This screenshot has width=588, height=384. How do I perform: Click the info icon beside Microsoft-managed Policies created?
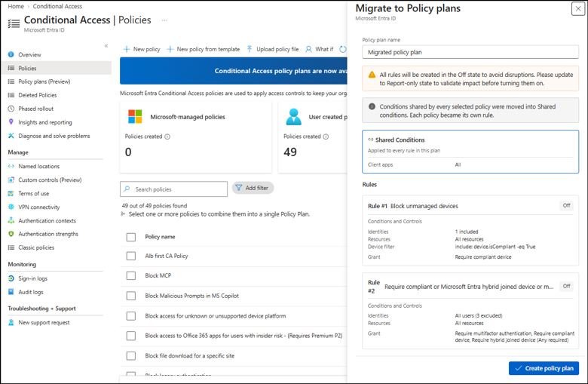[x=167, y=137]
